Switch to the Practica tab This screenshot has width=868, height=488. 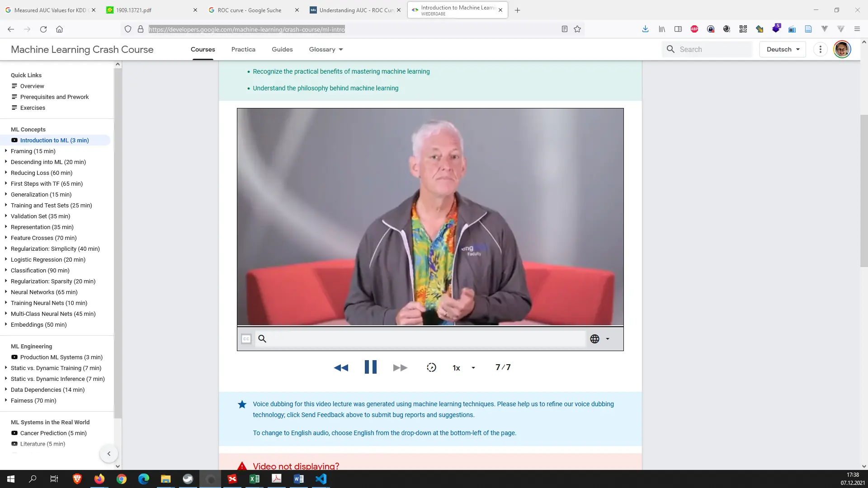click(243, 49)
